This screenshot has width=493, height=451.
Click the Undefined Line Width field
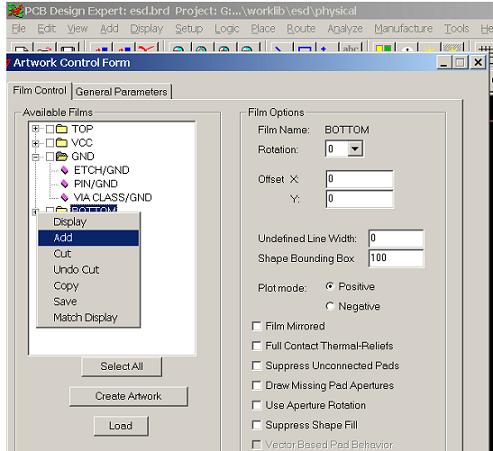(x=396, y=238)
